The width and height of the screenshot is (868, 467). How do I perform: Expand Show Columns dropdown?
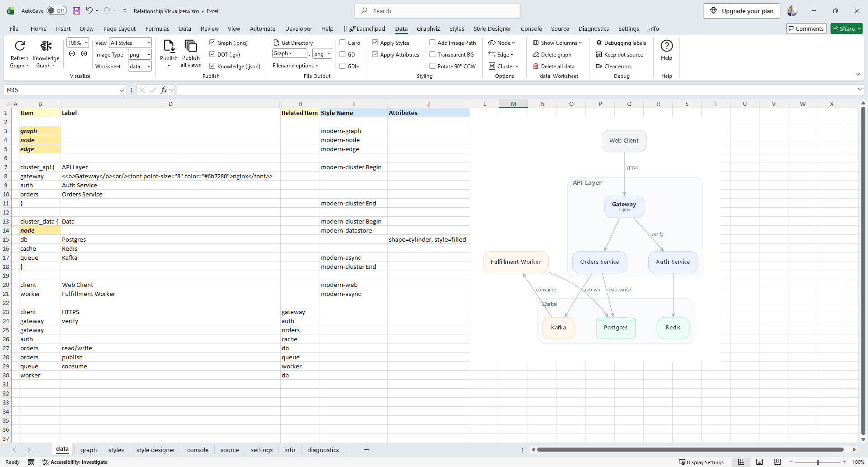[x=557, y=43]
